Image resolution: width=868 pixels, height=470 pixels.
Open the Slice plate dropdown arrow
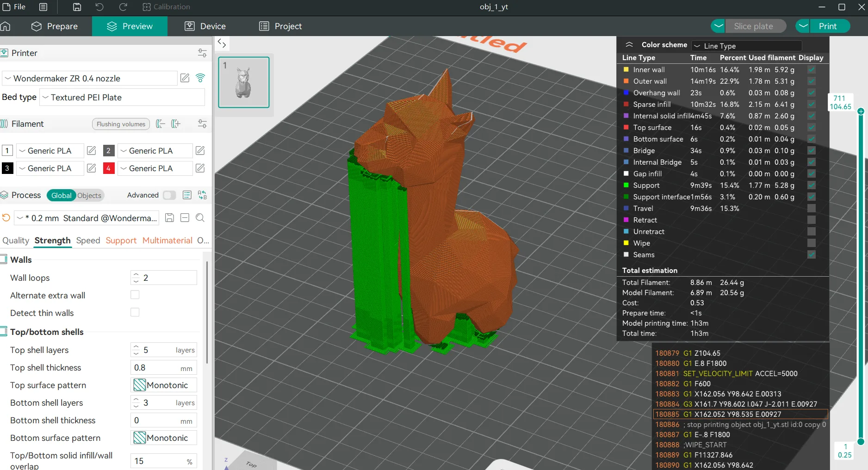point(718,26)
